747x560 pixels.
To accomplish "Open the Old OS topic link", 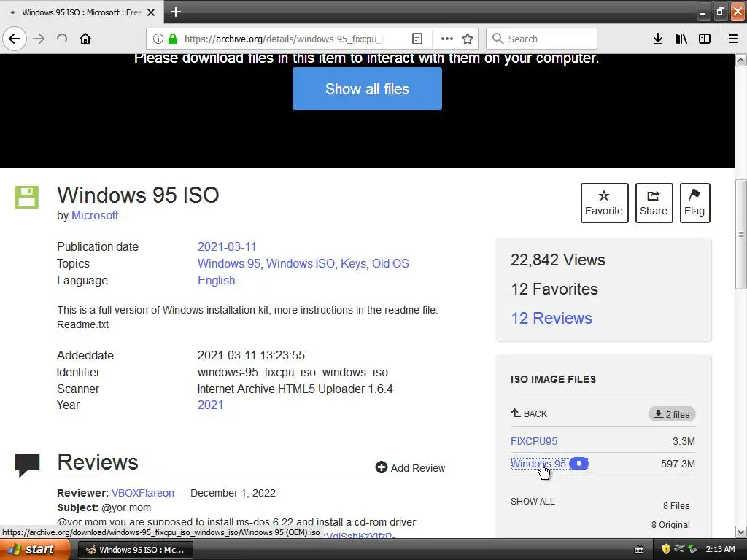I will 390,263.
